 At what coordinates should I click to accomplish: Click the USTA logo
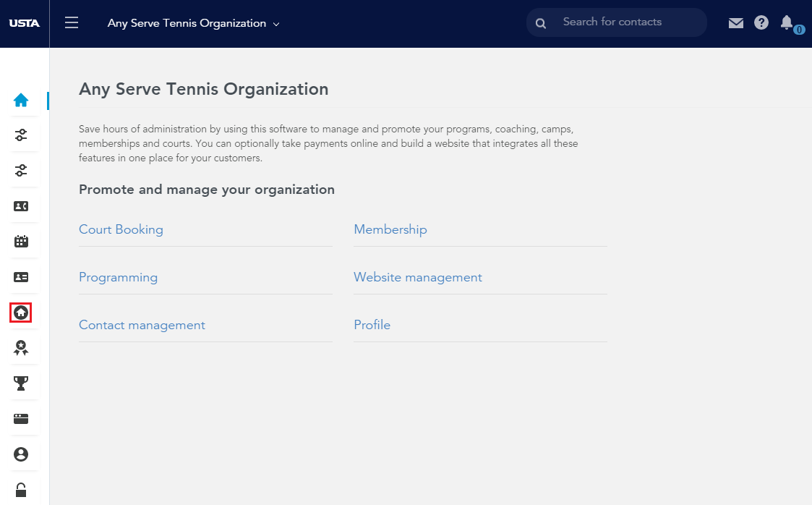tap(25, 23)
